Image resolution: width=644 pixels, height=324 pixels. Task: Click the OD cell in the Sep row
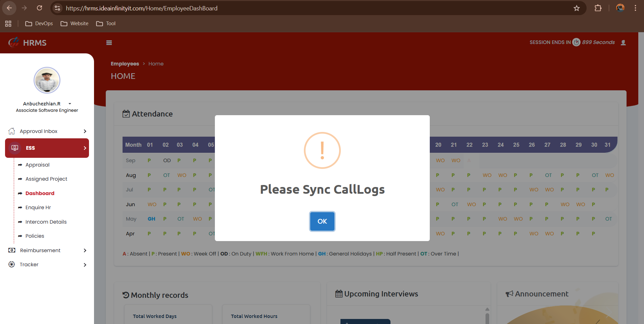pos(167,160)
